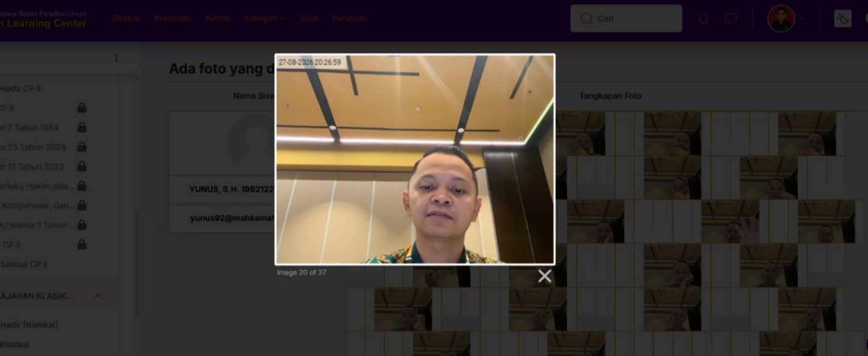
Task: Click the Nama Siswa column header
Action: click(253, 96)
